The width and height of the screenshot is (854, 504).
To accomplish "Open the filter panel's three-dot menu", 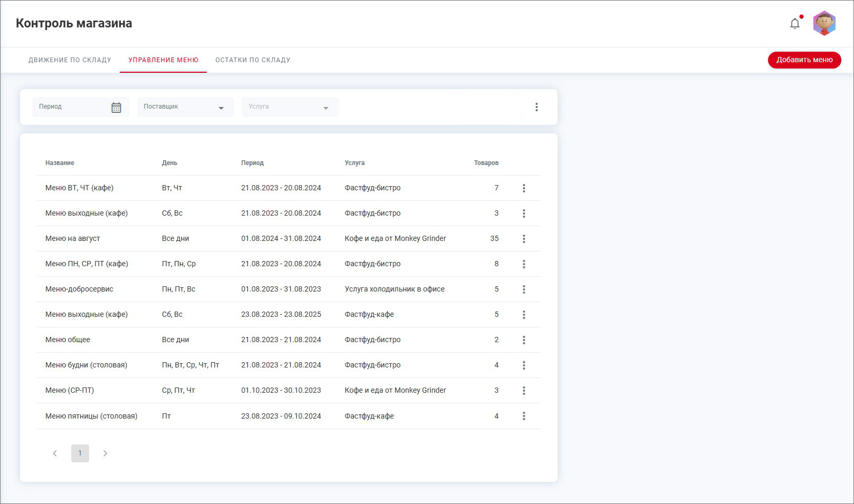I will (x=536, y=107).
